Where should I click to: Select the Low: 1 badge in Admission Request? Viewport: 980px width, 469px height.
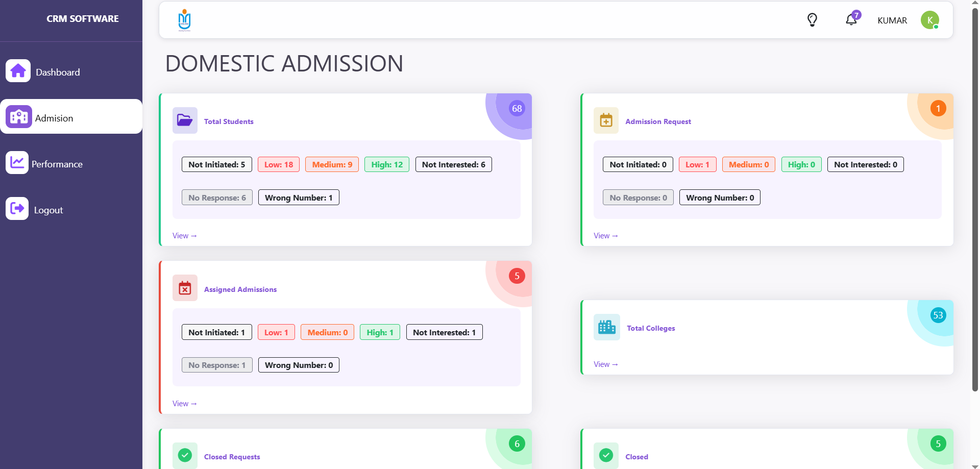point(697,164)
